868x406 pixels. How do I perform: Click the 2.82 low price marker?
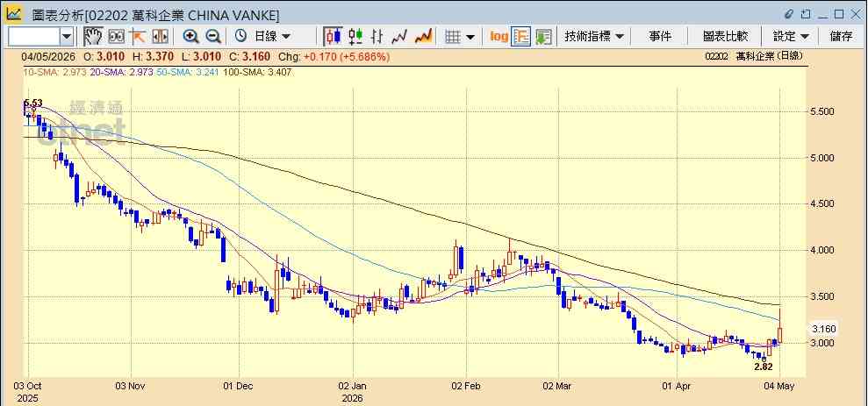pyautogui.click(x=764, y=367)
